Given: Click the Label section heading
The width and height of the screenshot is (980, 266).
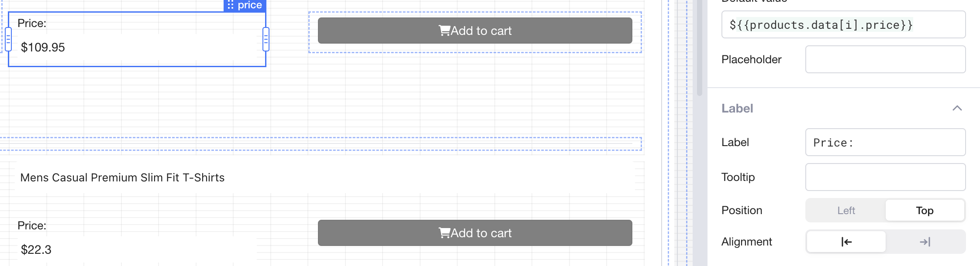Looking at the screenshot, I should pos(737,108).
